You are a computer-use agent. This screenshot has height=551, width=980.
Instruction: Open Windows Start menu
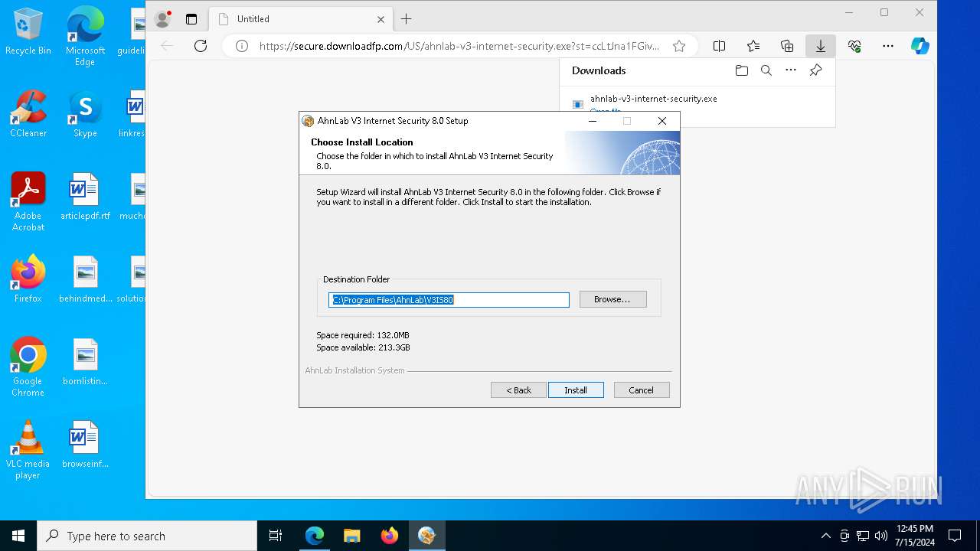point(18,536)
